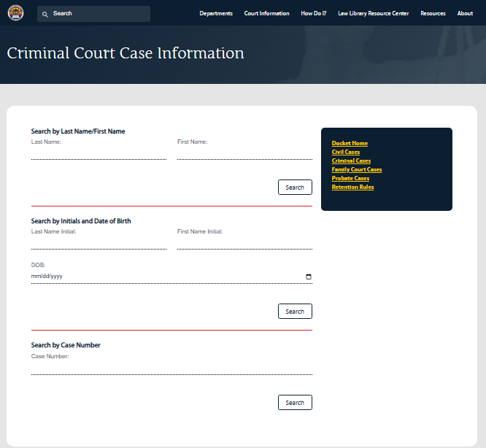This screenshot has width=486, height=448.
Task: Click the First Name input field
Action: tap(244, 152)
